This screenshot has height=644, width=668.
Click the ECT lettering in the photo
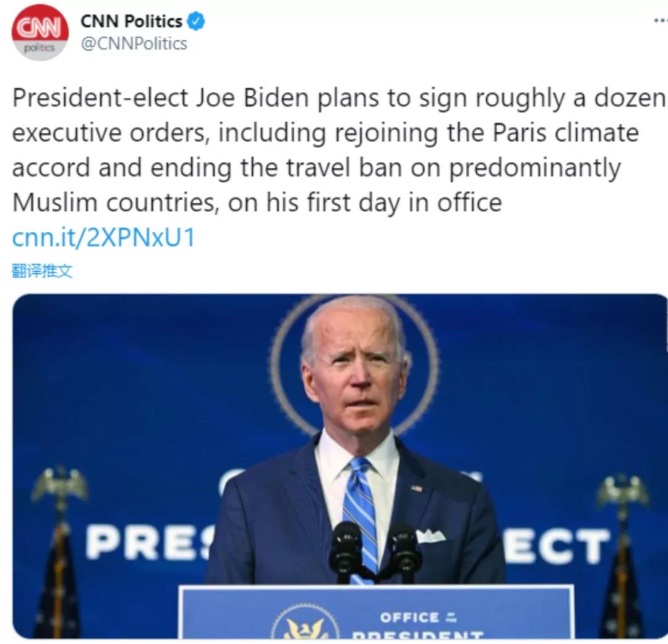pyautogui.click(x=555, y=546)
